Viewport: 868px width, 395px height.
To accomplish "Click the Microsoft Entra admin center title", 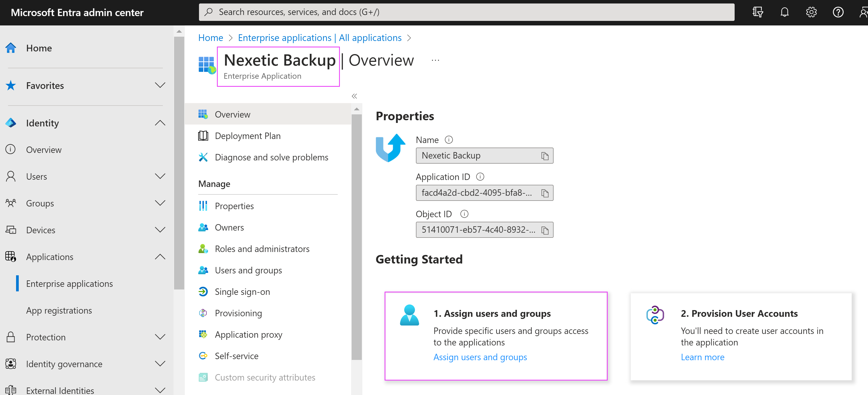I will click(77, 13).
